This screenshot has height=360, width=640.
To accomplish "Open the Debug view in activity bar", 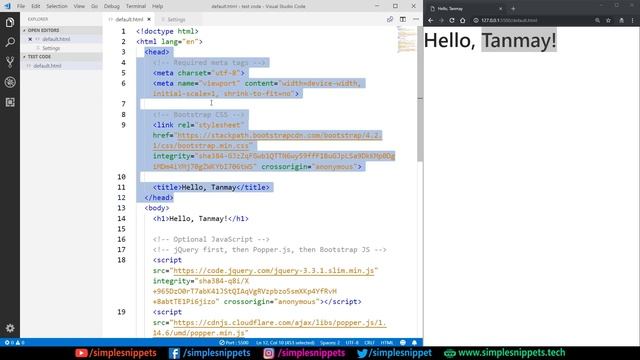I will [10, 82].
